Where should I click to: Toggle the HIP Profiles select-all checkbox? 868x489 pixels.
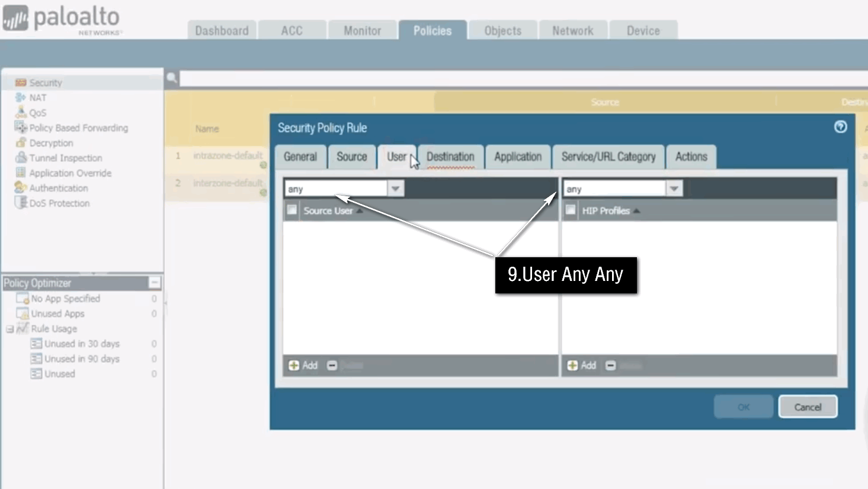pos(570,210)
